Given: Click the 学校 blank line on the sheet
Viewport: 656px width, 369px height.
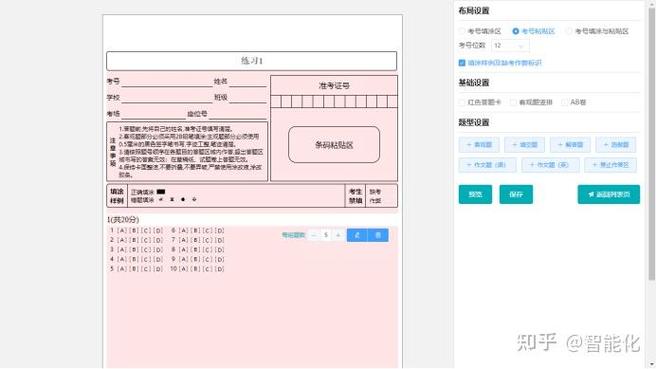Looking at the screenshot, I should tap(167, 98).
